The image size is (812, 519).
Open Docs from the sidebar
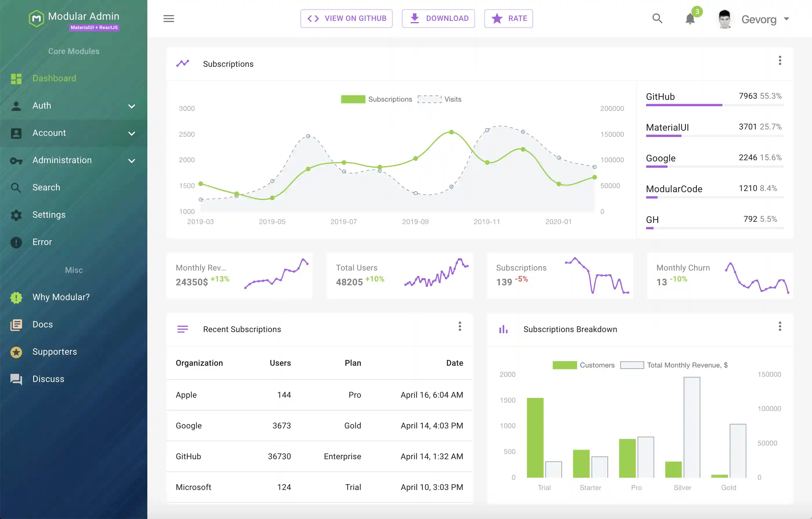[x=43, y=324]
